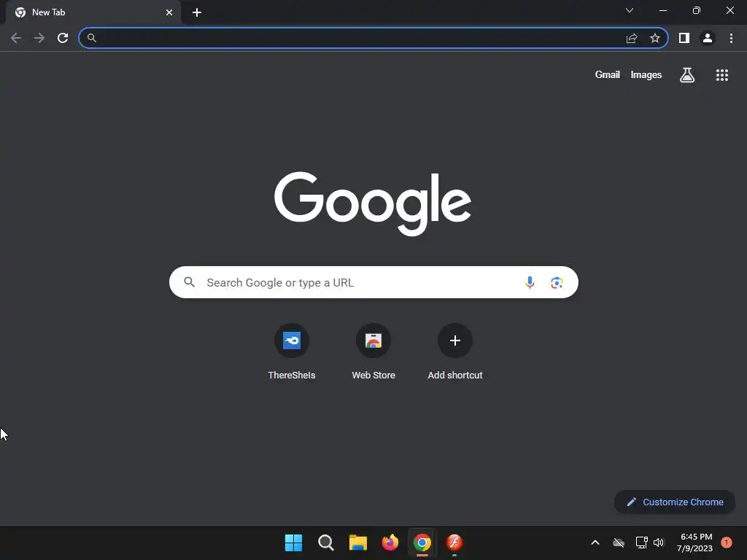Open Windows taskbar search
The height and width of the screenshot is (560, 747).
326,542
